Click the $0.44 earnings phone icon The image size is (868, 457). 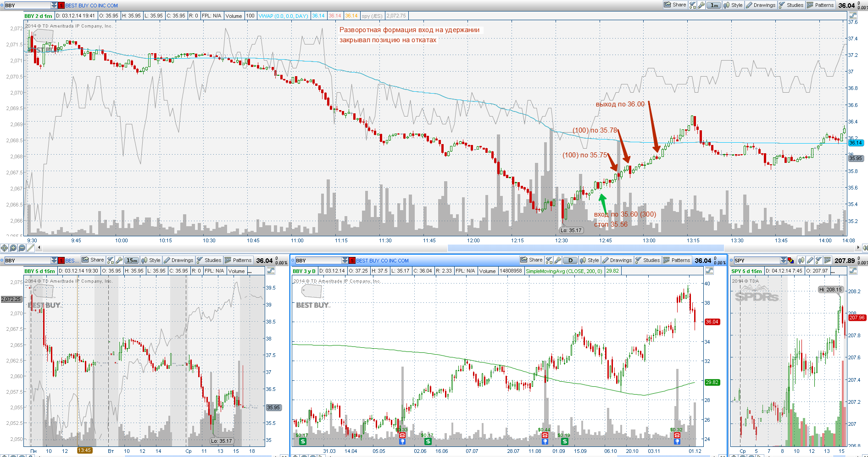(545, 435)
